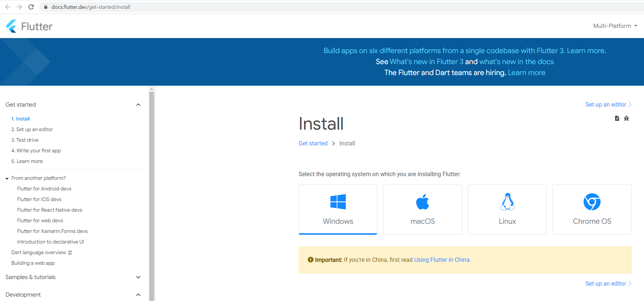Click the scrollbar up arrow in sidebar

coord(152,89)
